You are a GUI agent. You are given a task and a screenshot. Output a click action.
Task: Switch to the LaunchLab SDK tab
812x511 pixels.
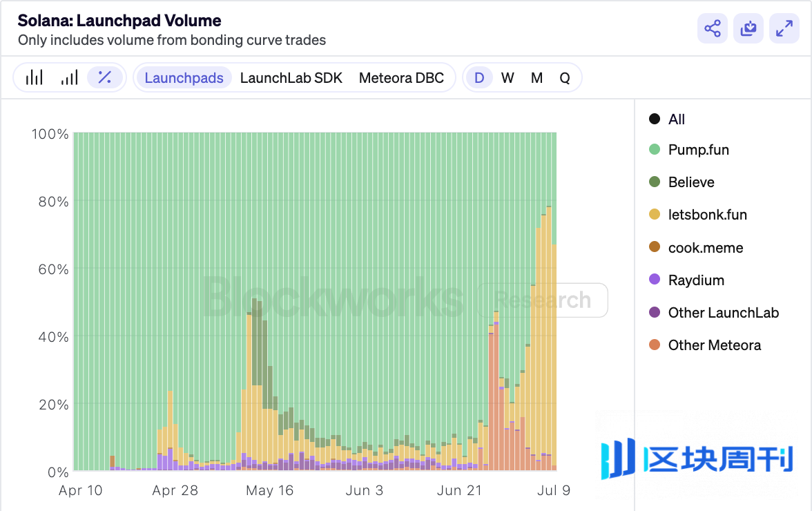(291, 77)
